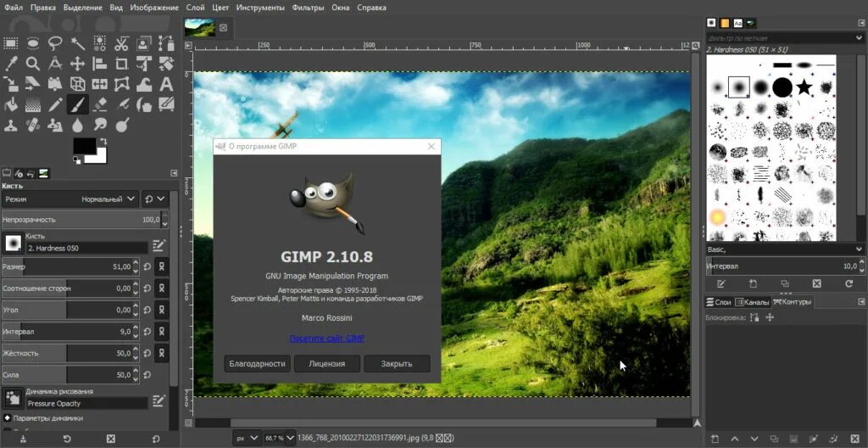Choose the Heal bandage tool

[x=33, y=125]
